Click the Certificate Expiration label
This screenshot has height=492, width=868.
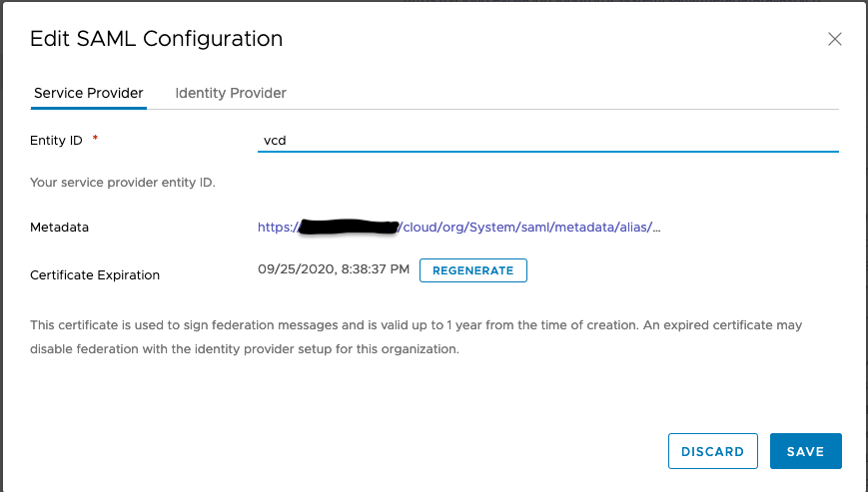coord(95,274)
